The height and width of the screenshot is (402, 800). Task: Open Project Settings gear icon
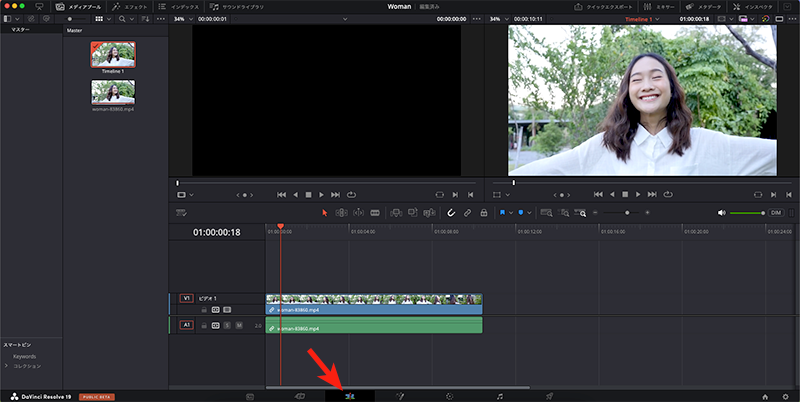point(786,396)
